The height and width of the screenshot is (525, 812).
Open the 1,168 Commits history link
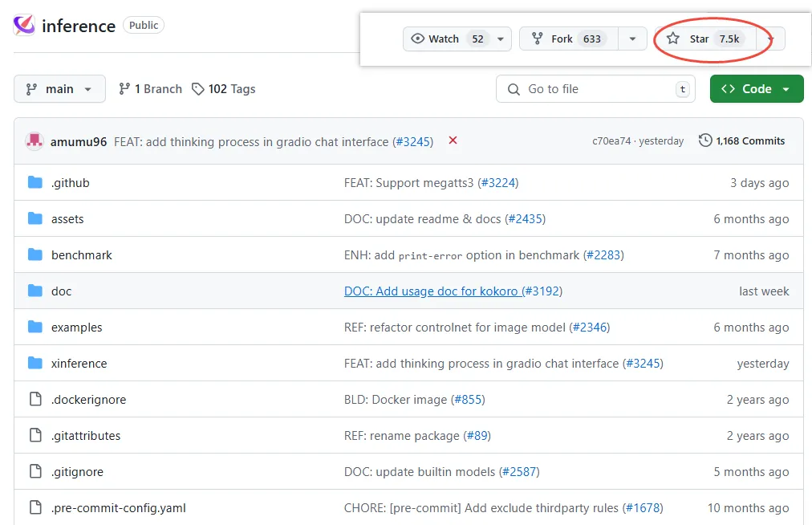click(741, 141)
